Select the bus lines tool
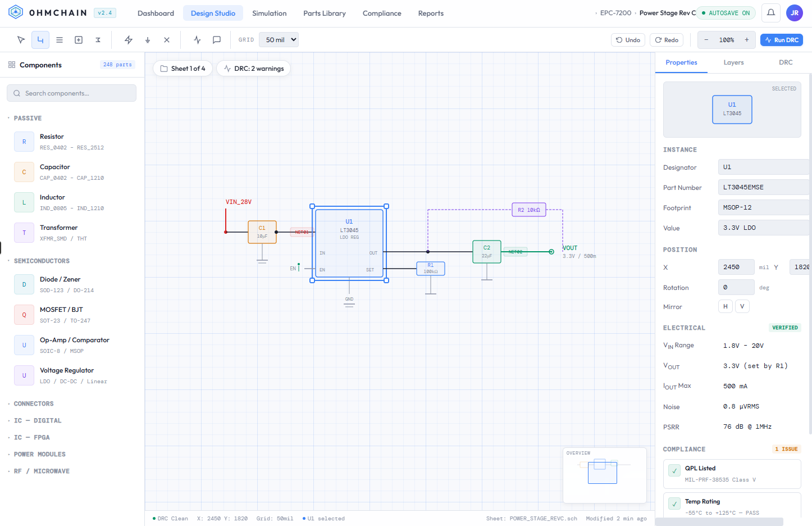This screenshot has width=812, height=526. 60,40
